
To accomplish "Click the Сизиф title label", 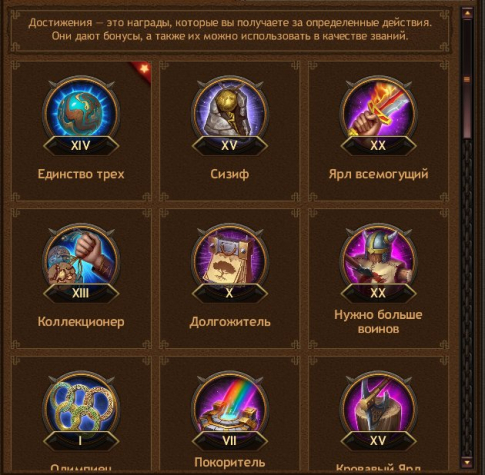I will click(230, 174).
